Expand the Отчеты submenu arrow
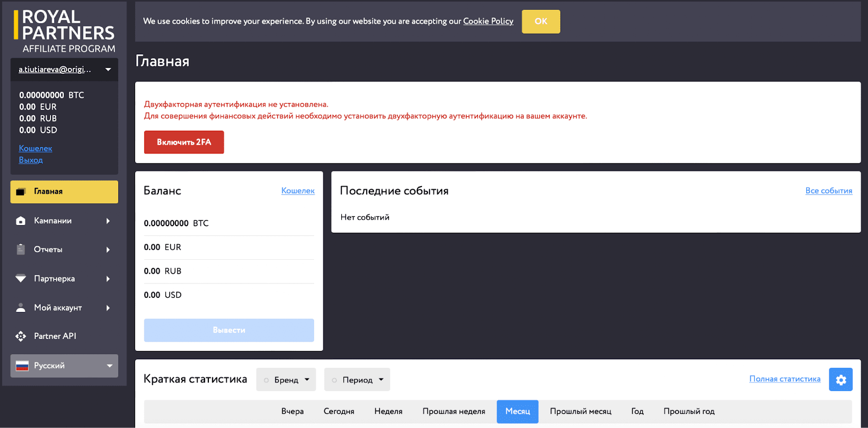 pyautogui.click(x=108, y=250)
